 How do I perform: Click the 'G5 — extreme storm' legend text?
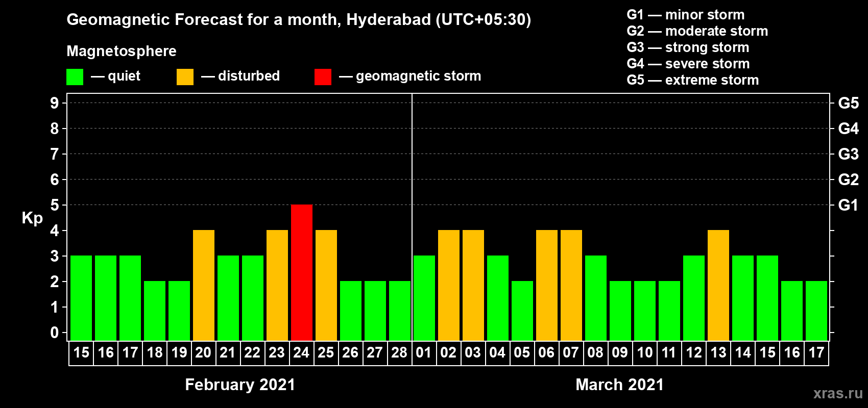(693, 80)
